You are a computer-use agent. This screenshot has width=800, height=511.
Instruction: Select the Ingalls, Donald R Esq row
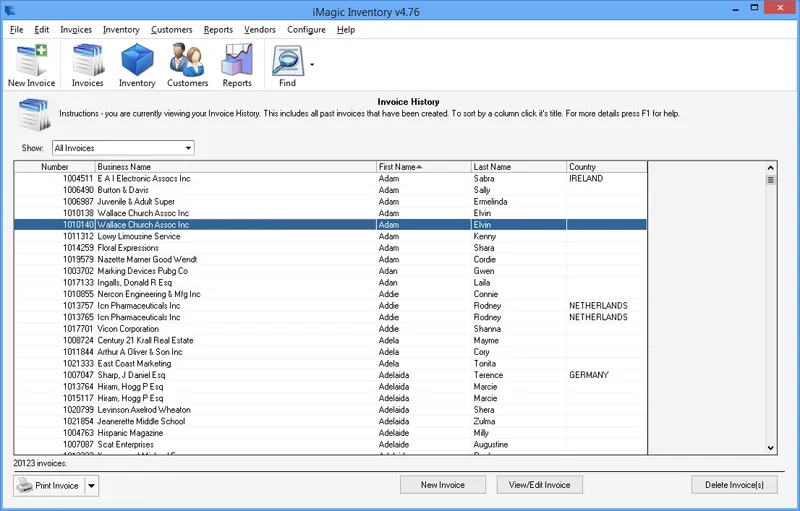point(331,283)
